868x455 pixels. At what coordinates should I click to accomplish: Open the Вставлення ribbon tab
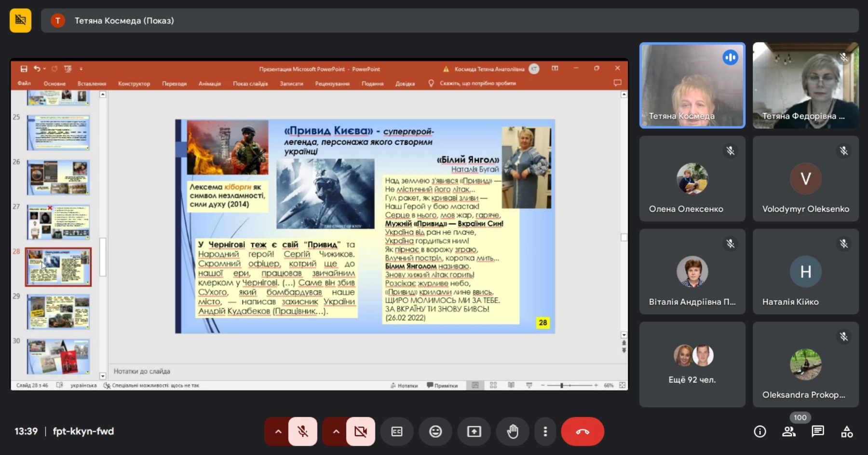[92, 83]
